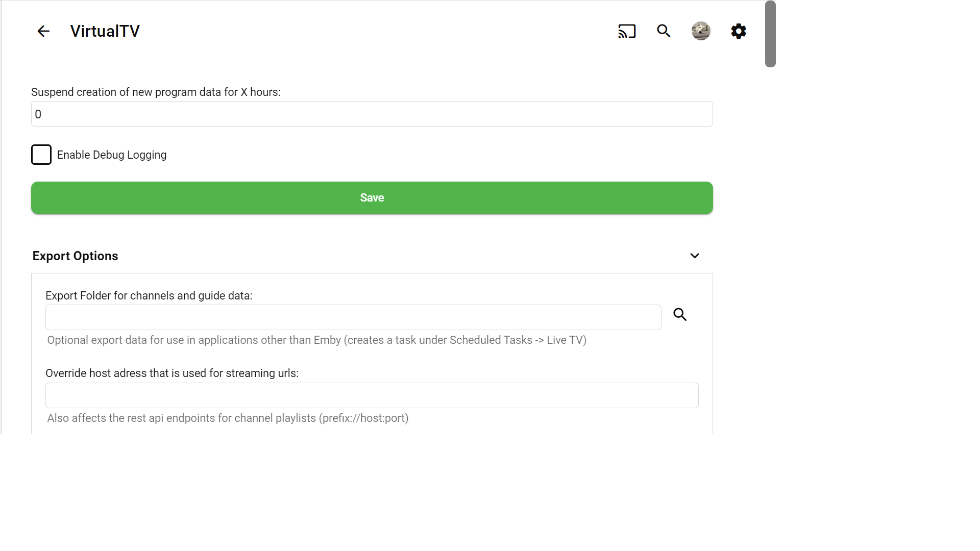
Task: Click the "Suspend creation of new program data" label
Action: (x=156, y=92)
